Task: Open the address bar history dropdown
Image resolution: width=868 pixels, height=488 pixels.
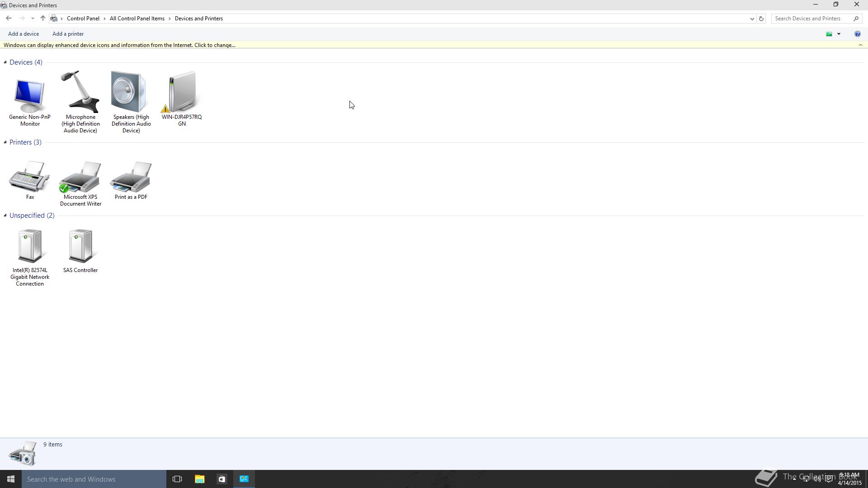Action: tap(752, 19)
